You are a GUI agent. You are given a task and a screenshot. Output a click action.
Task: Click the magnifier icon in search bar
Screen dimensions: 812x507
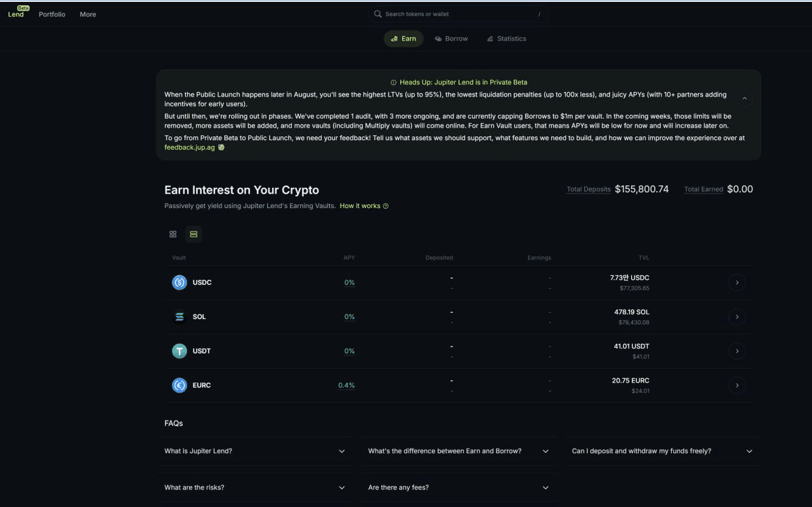[x=378, y=14]
